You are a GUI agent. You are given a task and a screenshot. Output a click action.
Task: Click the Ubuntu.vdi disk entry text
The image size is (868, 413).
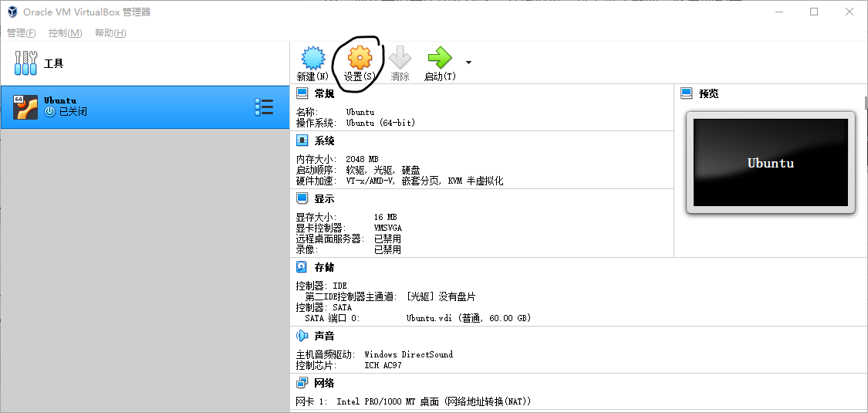[x=468, y=318]
